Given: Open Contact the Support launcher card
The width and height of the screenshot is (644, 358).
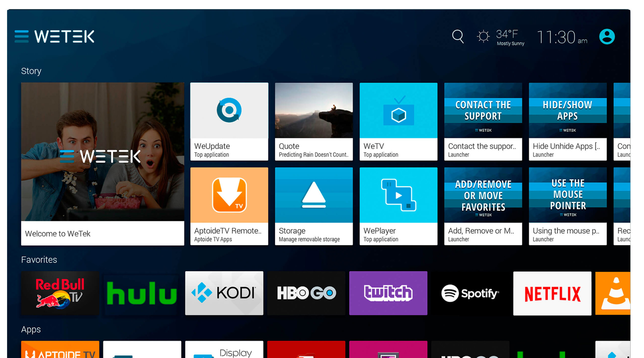Looking at the screenshot, I should pos(483,122).
